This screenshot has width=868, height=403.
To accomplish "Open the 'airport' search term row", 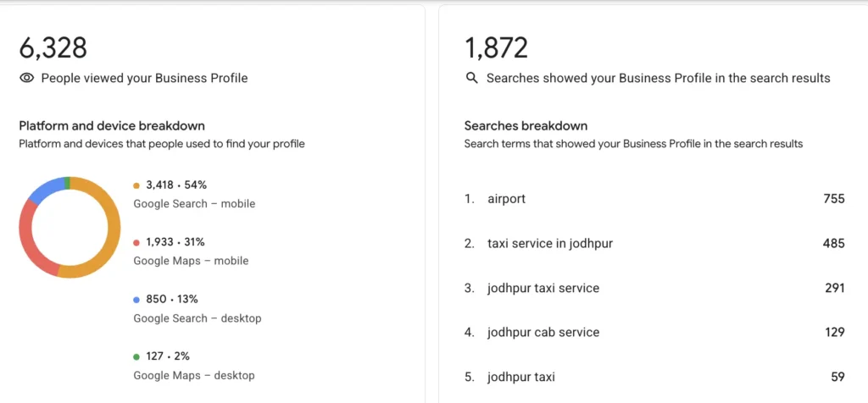I will coord(654,198).
